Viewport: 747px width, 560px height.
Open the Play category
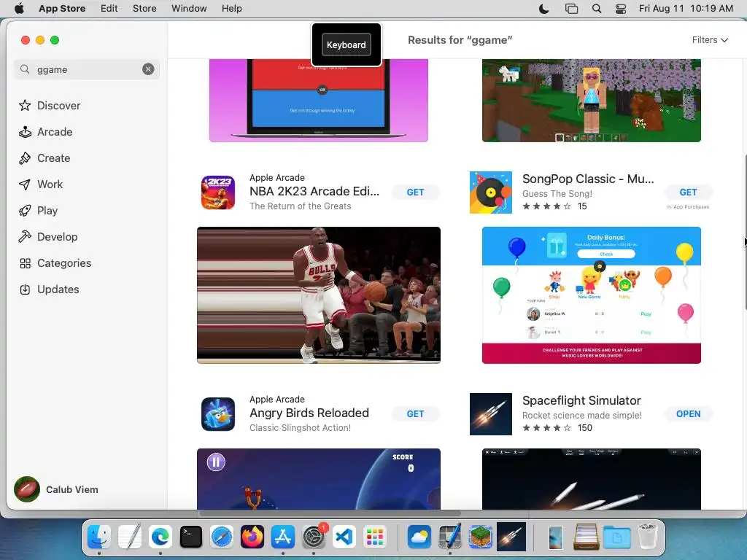pos(38,211)
